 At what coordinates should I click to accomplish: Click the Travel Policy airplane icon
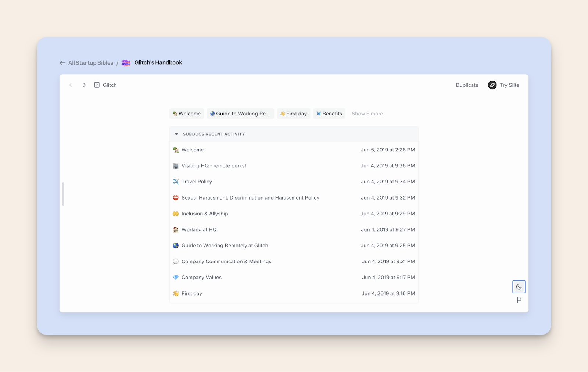tap(176, 182)
